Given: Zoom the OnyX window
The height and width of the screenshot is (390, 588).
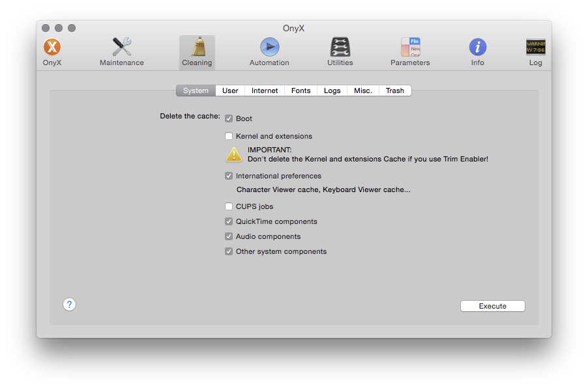Looking at the screenshot, I should point(72,28).
